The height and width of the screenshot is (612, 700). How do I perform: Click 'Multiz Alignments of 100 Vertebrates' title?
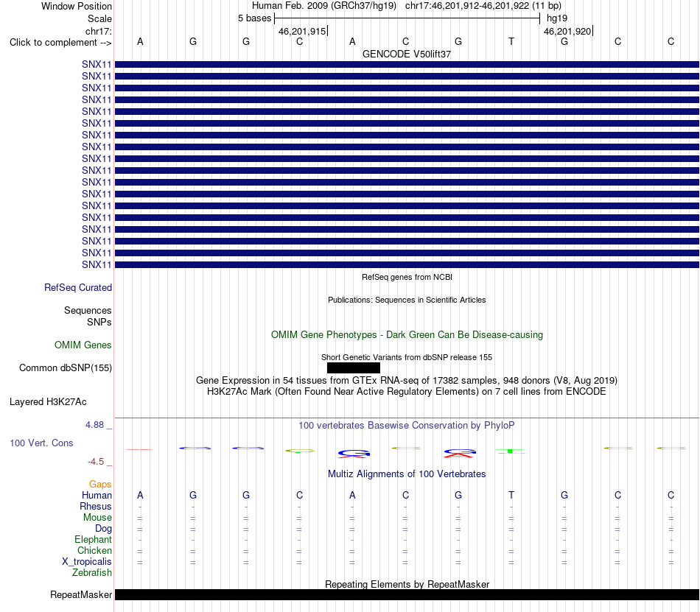407,474
